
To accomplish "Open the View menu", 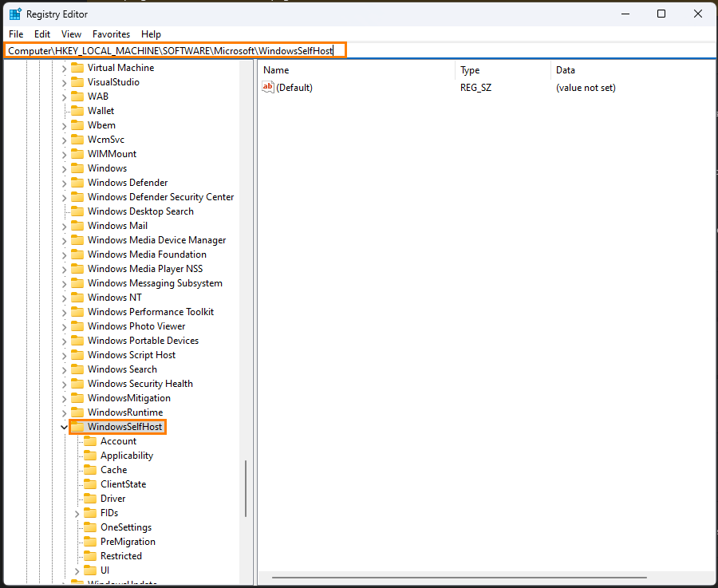I will (x=71, y=34).
